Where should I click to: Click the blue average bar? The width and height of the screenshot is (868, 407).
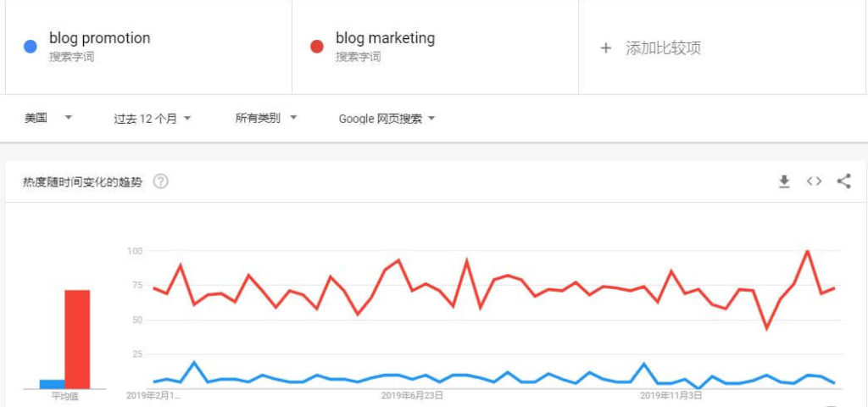52,384
